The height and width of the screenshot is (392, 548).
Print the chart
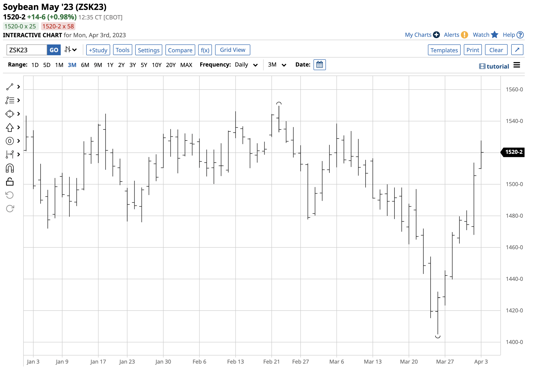click(x=473, y=50)
